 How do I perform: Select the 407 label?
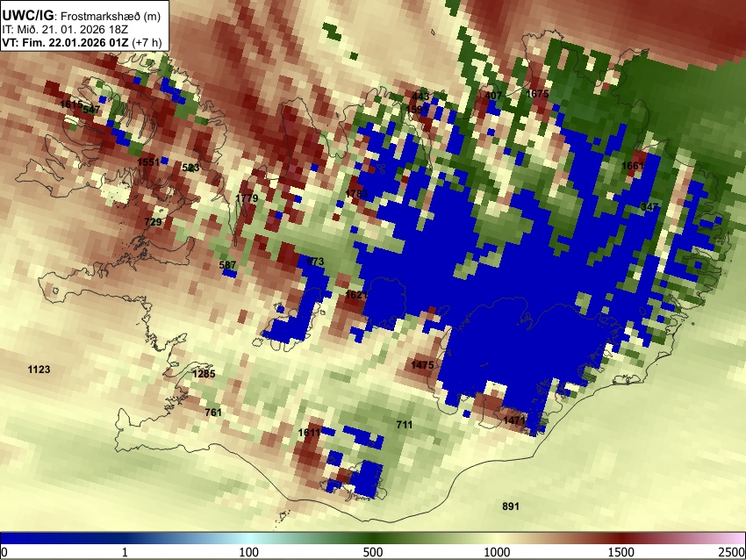point(493,96)
